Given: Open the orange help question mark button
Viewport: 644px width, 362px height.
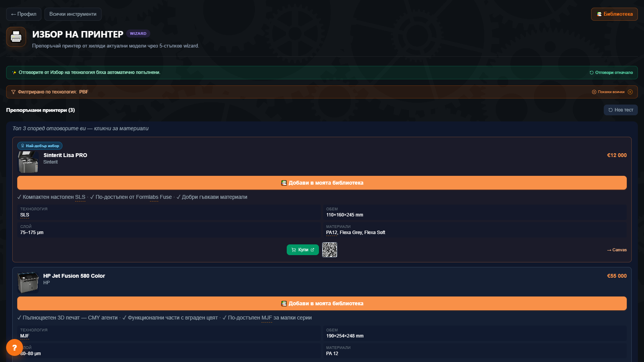Looking at the screenshot, I should [x=15, y=347].
